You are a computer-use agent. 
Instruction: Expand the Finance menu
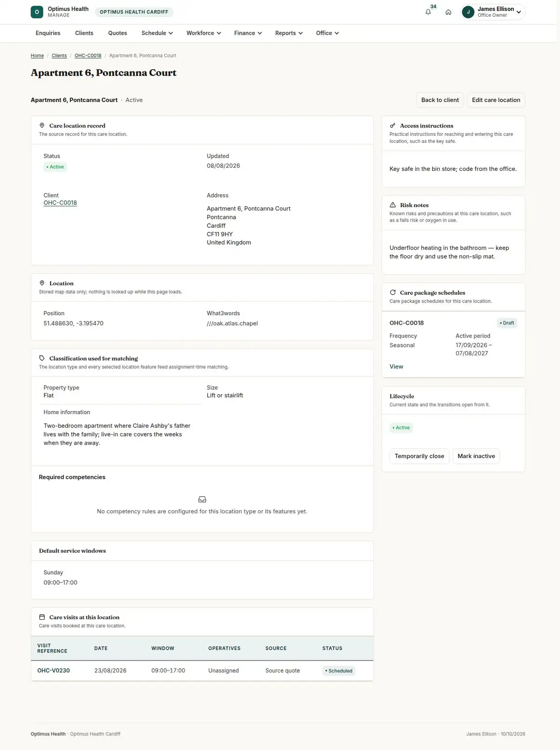pos(248,33)
